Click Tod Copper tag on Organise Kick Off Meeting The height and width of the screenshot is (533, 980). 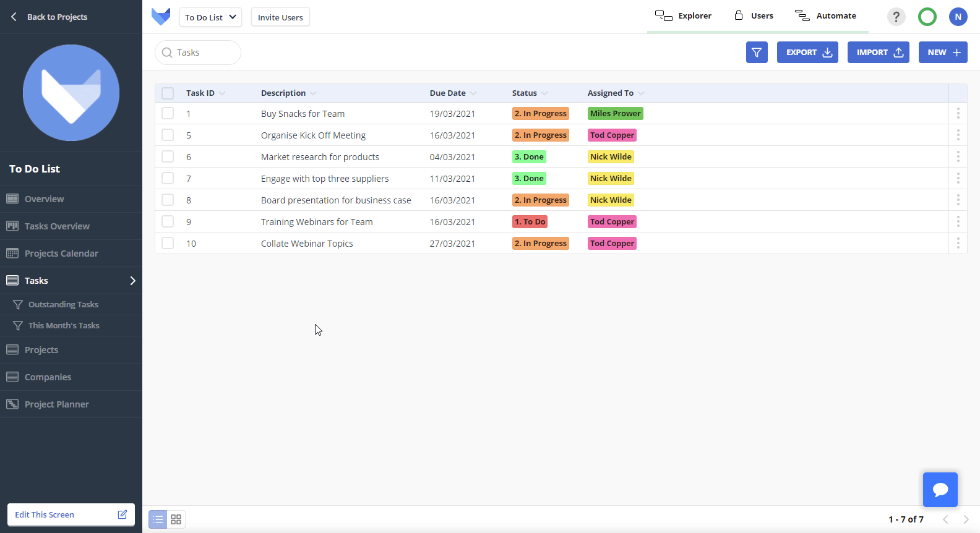612,135
